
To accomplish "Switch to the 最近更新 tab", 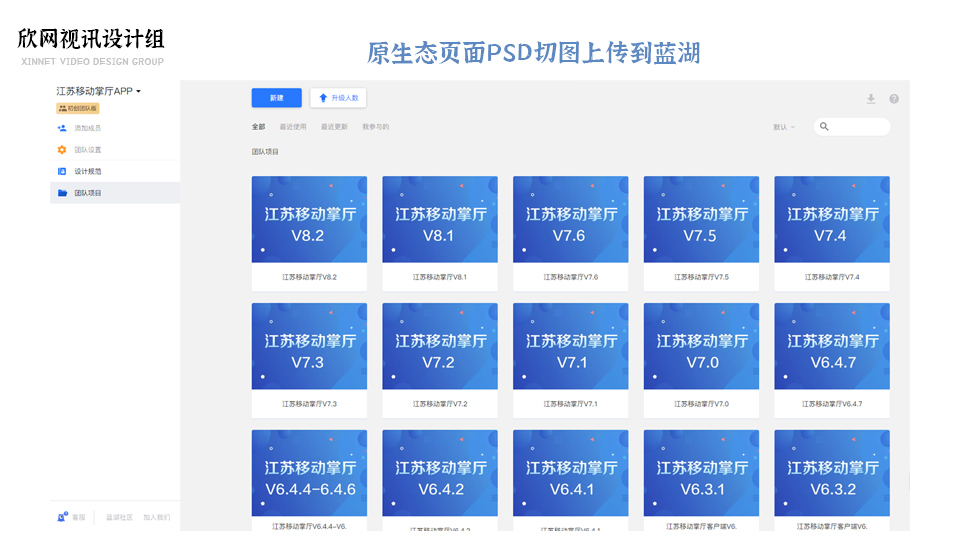I will point(334,127).
